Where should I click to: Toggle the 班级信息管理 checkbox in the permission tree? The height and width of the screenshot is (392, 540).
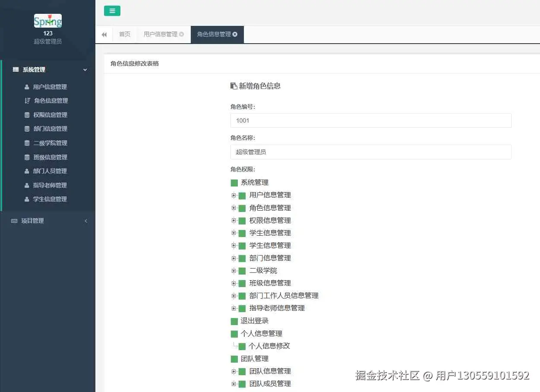click(242, 283)
